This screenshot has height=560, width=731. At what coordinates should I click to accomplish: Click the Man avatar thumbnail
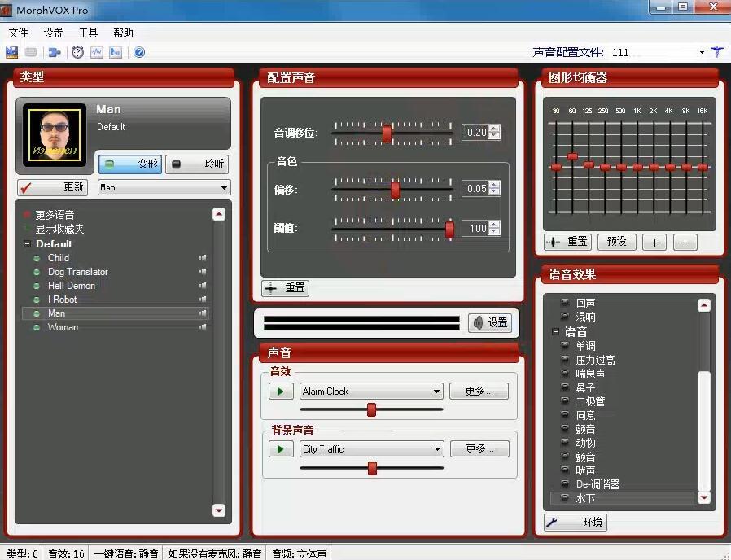[55, 135]
